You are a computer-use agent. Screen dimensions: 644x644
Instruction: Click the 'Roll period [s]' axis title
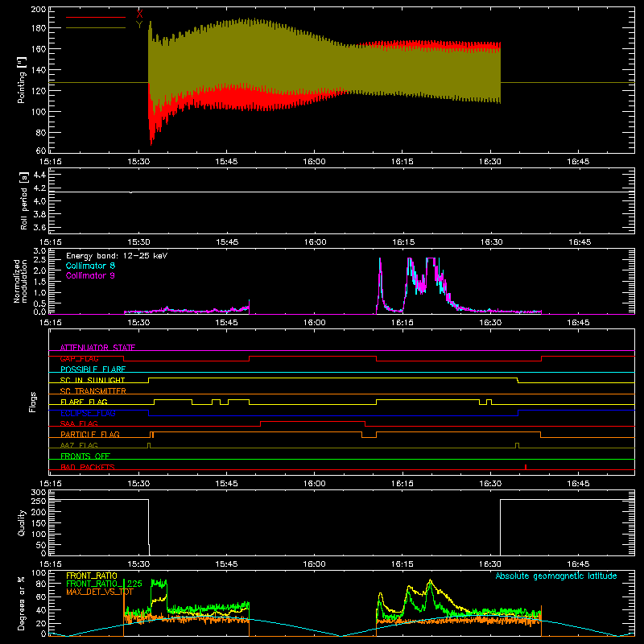23,200
